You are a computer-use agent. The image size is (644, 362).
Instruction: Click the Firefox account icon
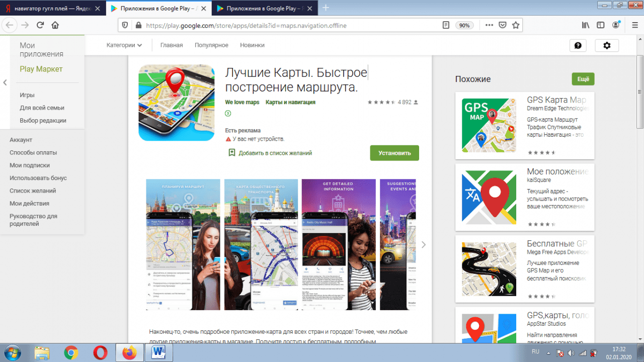tap(616, 25)
